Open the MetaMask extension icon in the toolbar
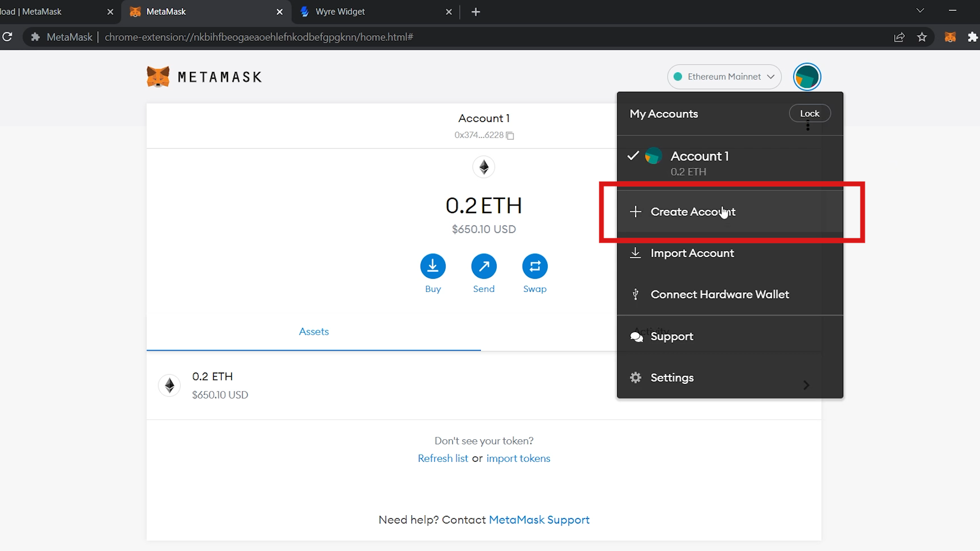The height and width of the screenshot is (551, 980). click(x=950, y=37)
